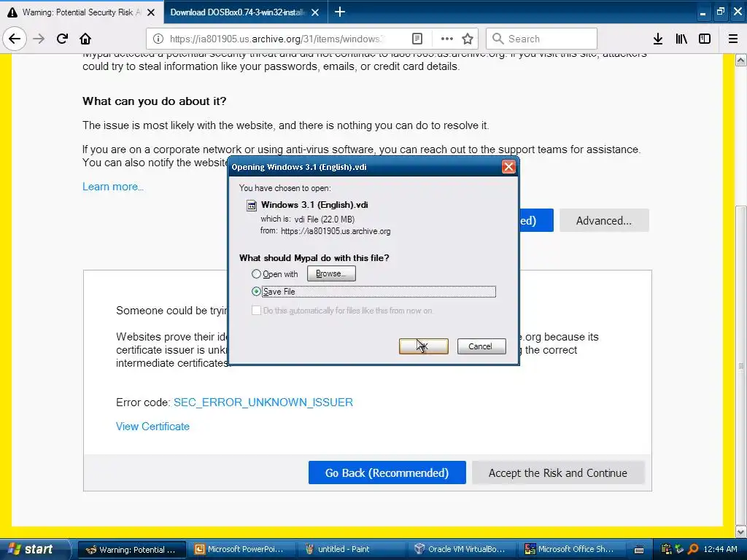
Task: Click the first system tray icon
Action: [667, 549]
